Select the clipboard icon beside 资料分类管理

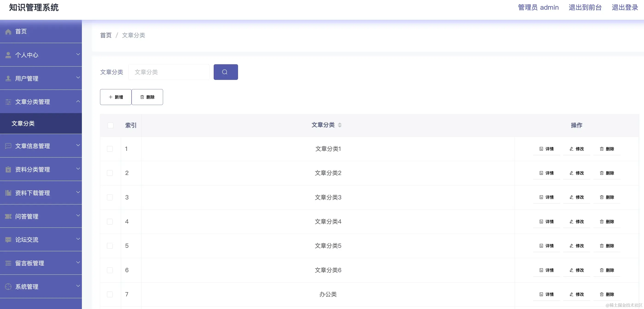[x=8, y=169]
